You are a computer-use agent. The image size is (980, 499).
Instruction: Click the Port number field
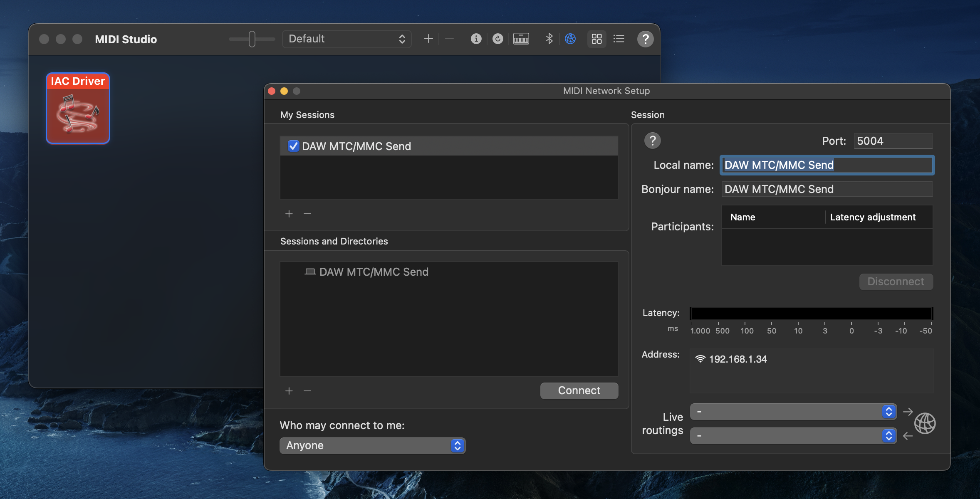coord(893,141)
